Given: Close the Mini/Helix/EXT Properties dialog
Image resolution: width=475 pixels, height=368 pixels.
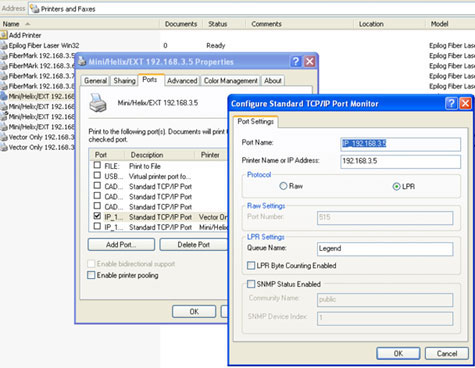Looking at the screenshot, I should click(310, 61).
